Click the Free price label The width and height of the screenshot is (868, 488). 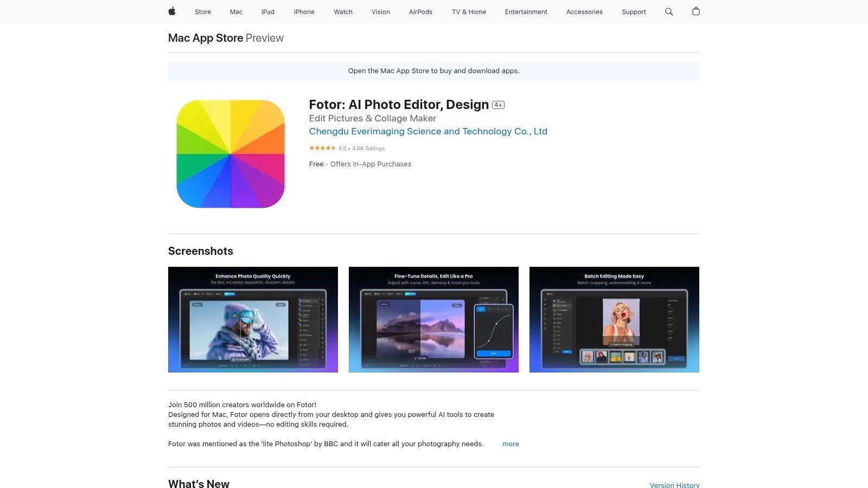coord(316,164)
